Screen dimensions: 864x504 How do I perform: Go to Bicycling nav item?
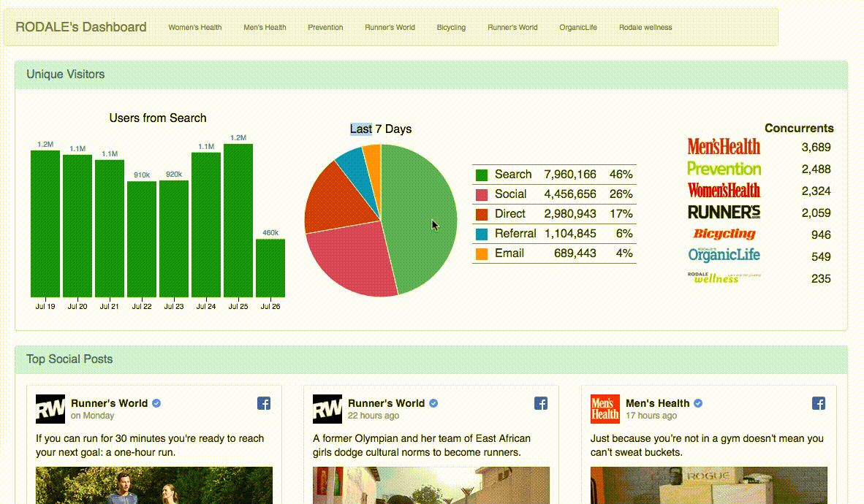(451, 27)
